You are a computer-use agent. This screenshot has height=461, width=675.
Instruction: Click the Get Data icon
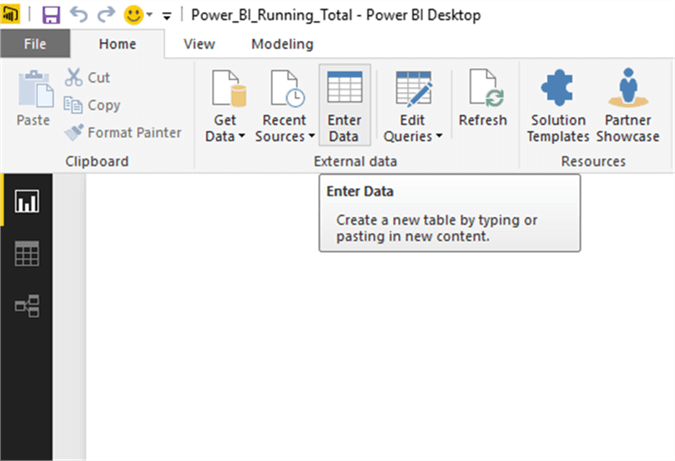tap(229, 88)
